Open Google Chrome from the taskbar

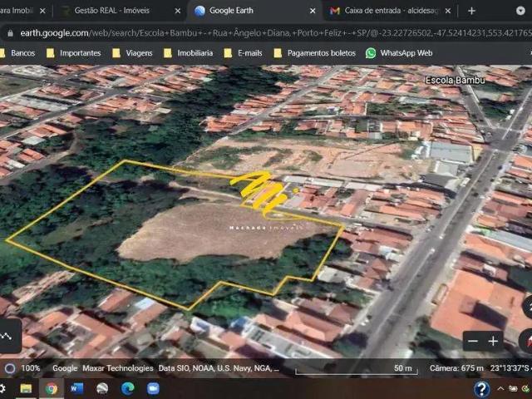click(x=52, y=389)
